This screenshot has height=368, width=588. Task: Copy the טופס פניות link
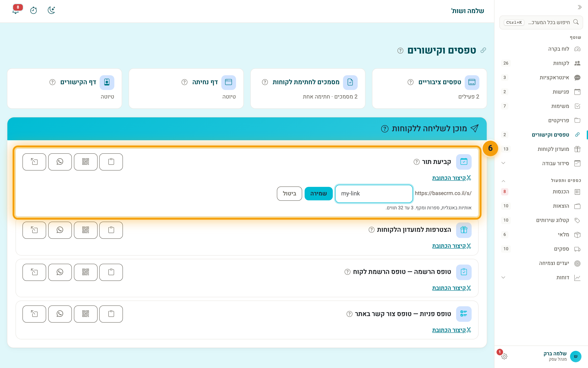[111, 314]
